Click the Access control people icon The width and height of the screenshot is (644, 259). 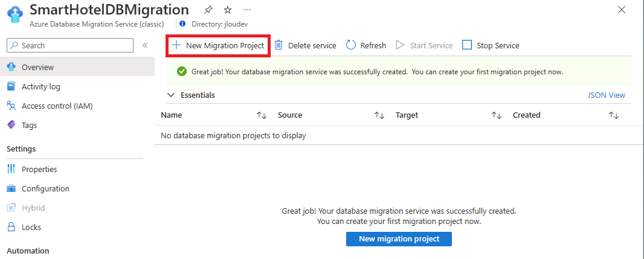point(11,106)
